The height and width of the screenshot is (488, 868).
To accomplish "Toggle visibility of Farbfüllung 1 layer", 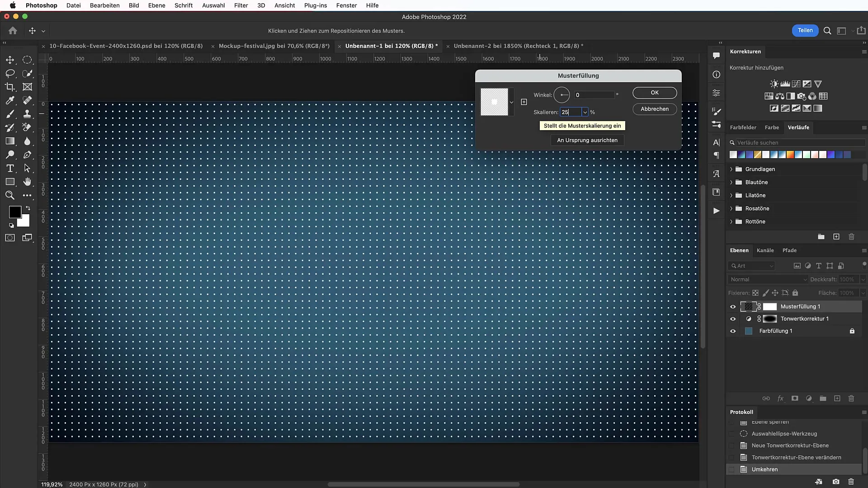I will click(733, 331).
